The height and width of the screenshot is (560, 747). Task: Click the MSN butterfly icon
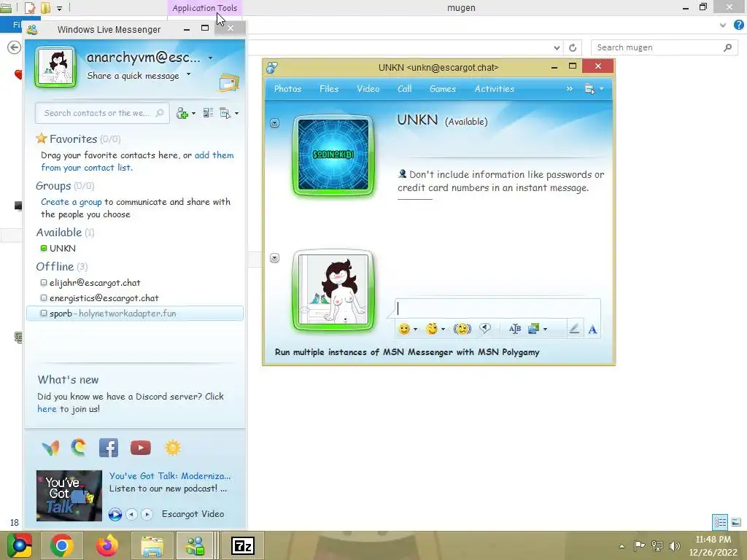(50, 448)
